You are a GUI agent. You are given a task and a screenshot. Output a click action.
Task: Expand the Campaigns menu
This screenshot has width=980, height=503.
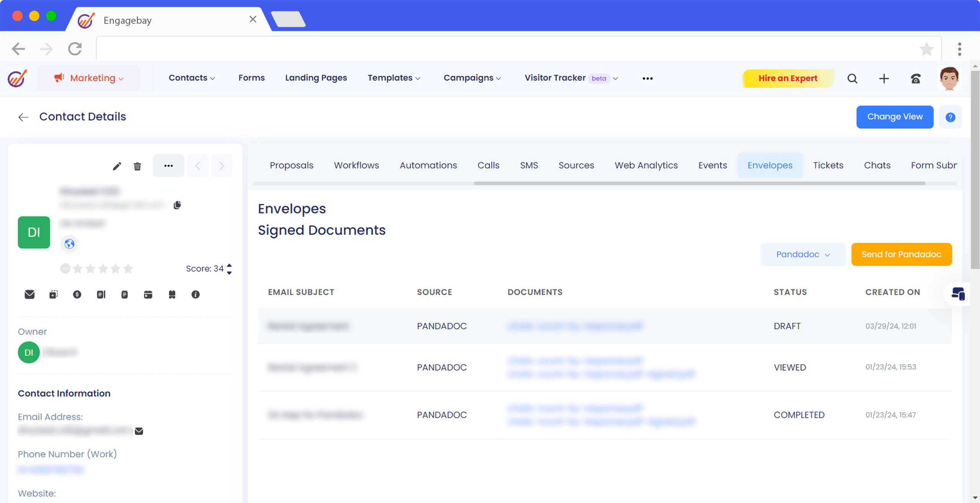tap(472, 78)
